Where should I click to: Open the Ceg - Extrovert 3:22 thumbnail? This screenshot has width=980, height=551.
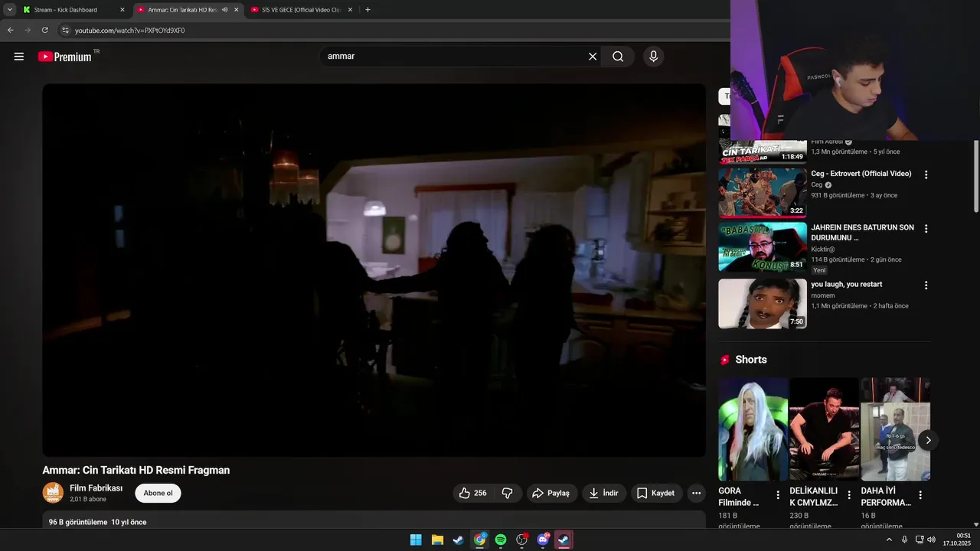[763, 193]
